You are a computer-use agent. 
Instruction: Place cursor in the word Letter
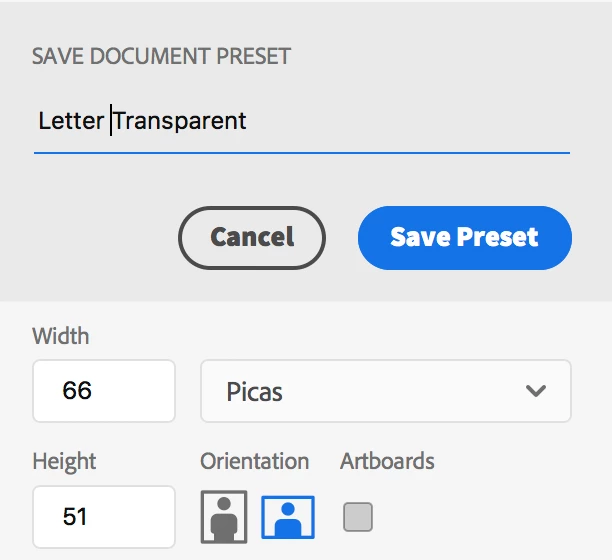coord(71,121)
